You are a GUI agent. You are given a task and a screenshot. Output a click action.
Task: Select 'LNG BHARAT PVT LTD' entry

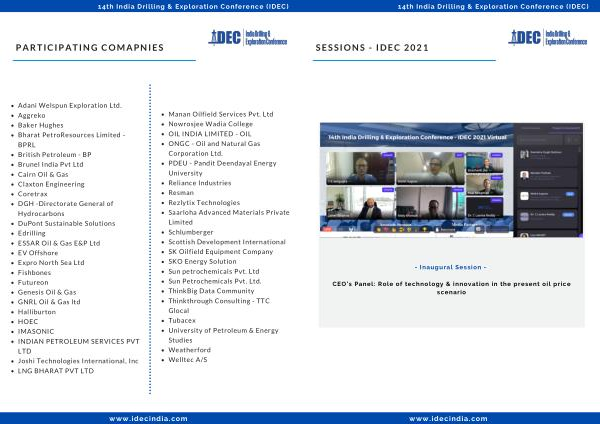[56, 371]
